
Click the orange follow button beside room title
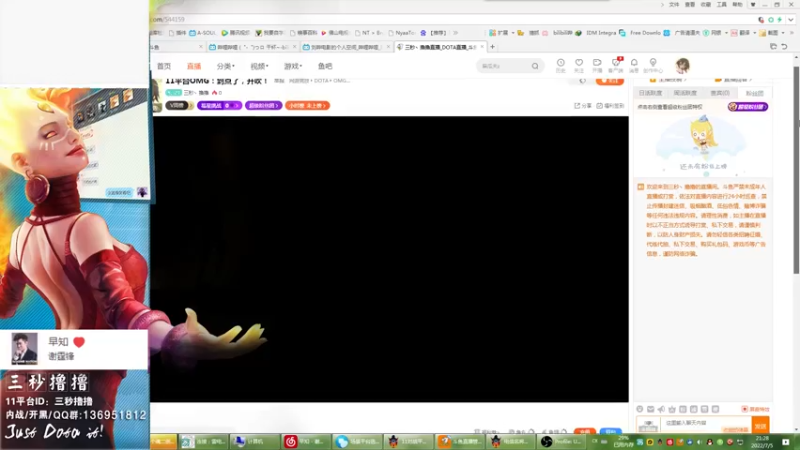click(610, 81)
